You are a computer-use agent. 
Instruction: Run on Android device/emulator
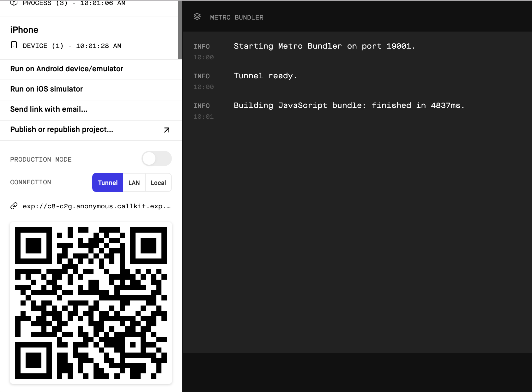pos(91,69)
